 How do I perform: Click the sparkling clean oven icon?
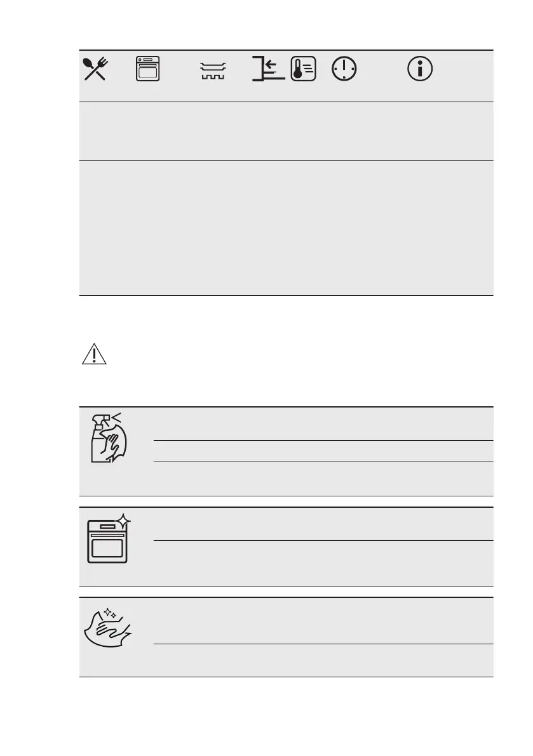(109, 538)
